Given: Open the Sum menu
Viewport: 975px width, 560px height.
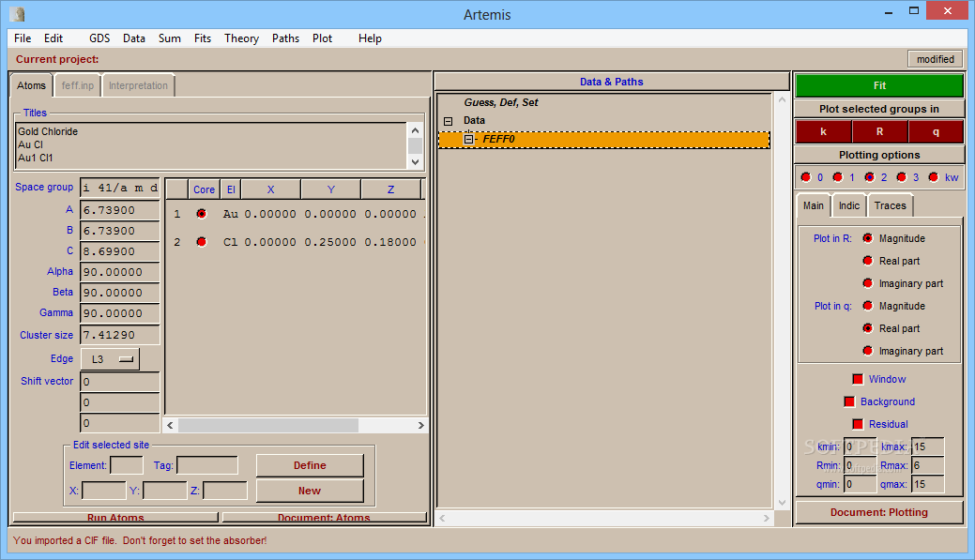Looking at the screenshot, I should (x=169, y=38).
